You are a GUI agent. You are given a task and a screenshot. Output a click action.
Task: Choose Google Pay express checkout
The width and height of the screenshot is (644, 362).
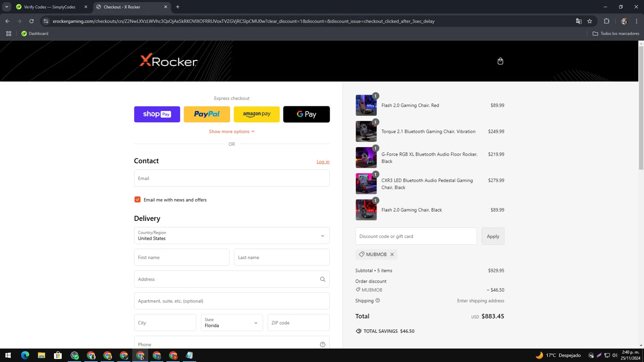pyautogui.click(x=307, y=114)
